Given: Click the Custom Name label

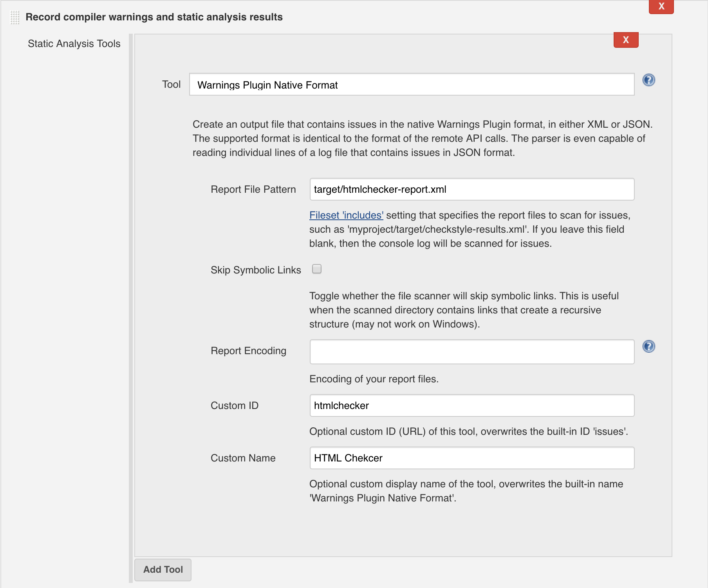Looking at the screenshot, I should (x=243, y=458).
